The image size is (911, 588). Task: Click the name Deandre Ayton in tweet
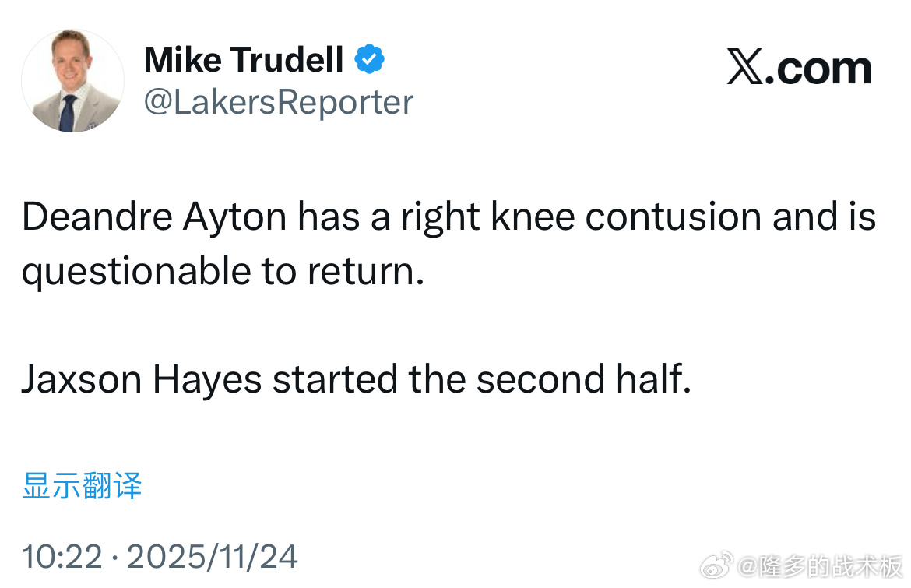point(154,218)
